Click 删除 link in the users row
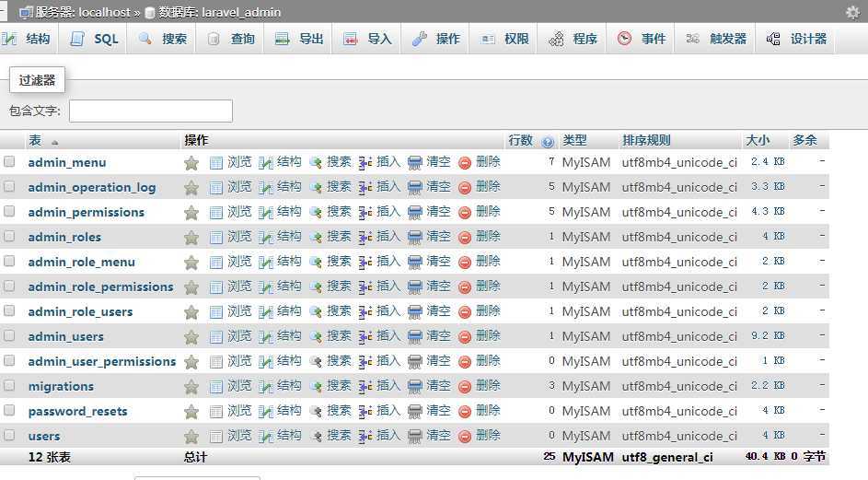Viewport: 868px width, 480px height. pos(488,436)
